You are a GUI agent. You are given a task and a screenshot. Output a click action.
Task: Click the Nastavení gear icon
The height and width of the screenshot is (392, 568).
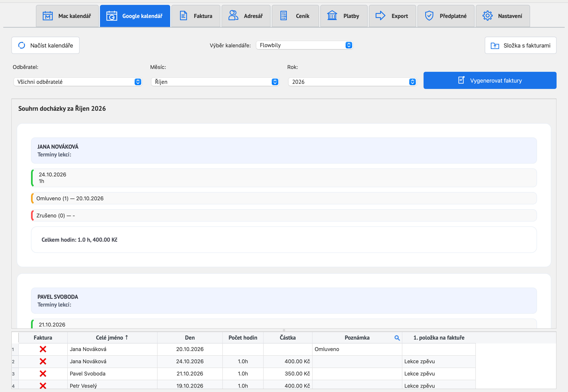click(x=487, y=16)
